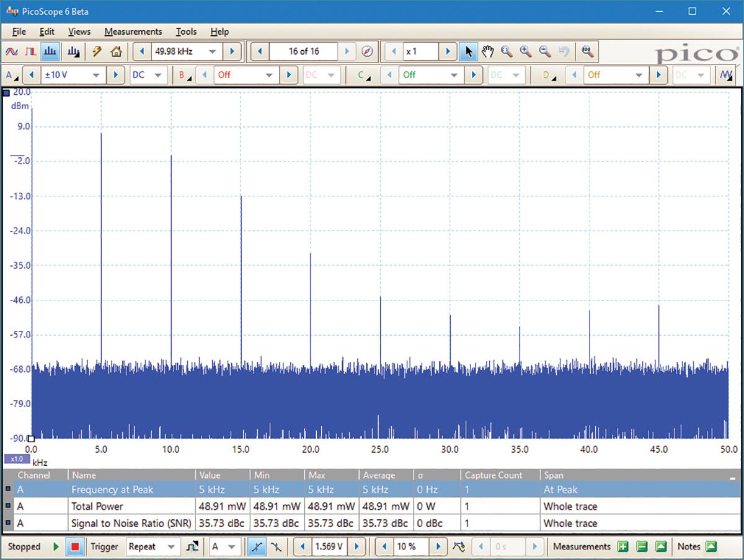744x560 pixels.
Task: Select the zoom-in magnifier tool
Action: tap(527, 51)
